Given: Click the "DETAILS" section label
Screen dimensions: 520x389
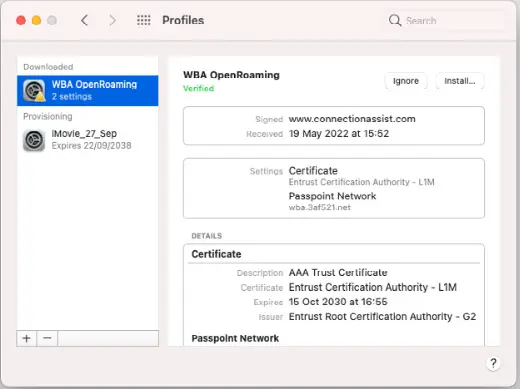Looking at the screenshot, I should (x=207, y=236).
